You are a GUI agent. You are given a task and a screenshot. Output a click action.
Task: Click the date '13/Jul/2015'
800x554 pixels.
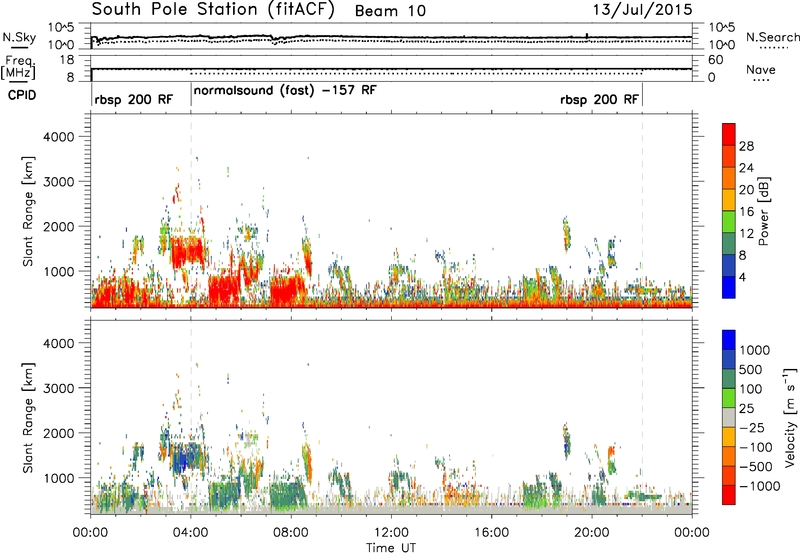tap(642, 10)
